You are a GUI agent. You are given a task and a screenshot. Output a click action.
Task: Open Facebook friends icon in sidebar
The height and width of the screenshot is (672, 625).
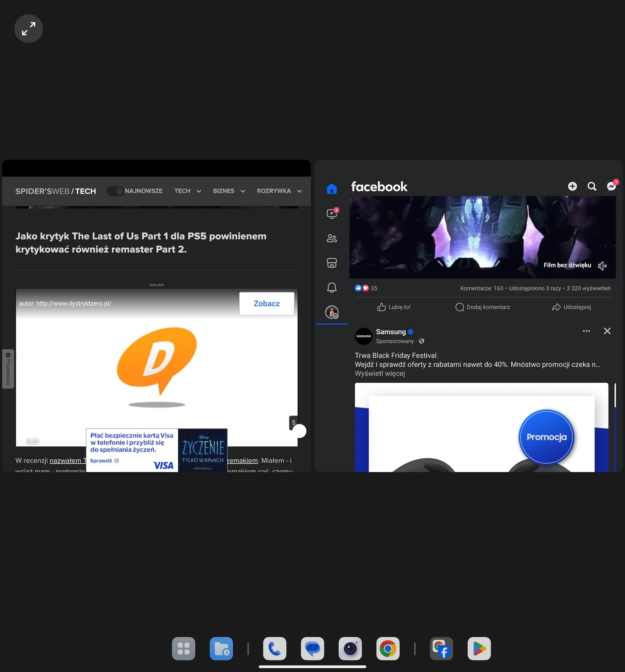pos(331,238)
